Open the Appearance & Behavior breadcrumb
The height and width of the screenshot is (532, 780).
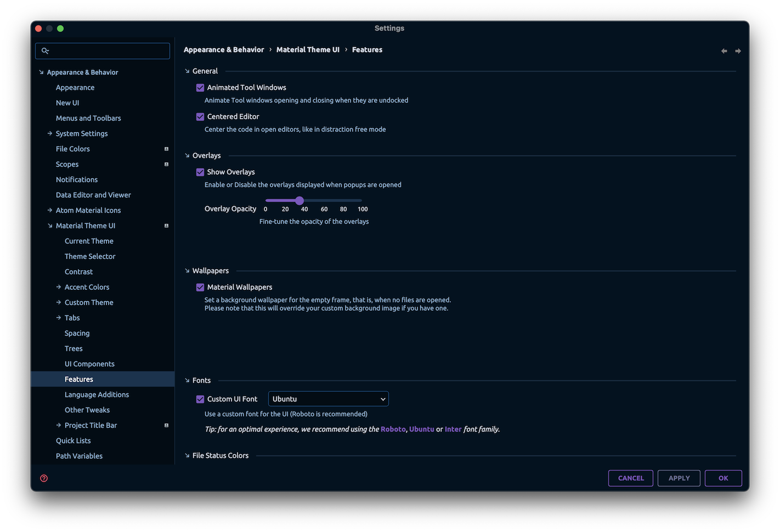click(224, 49)
